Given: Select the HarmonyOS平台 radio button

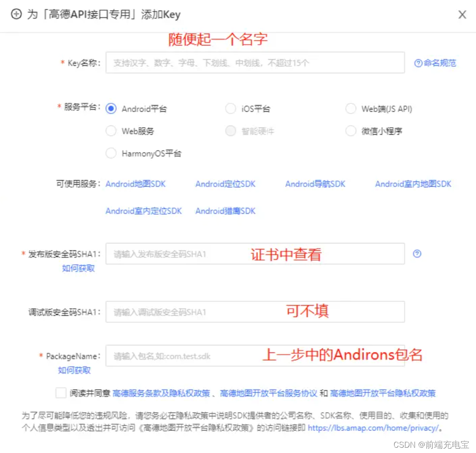Looking at the screenshot, I should (x=111, y=153).
